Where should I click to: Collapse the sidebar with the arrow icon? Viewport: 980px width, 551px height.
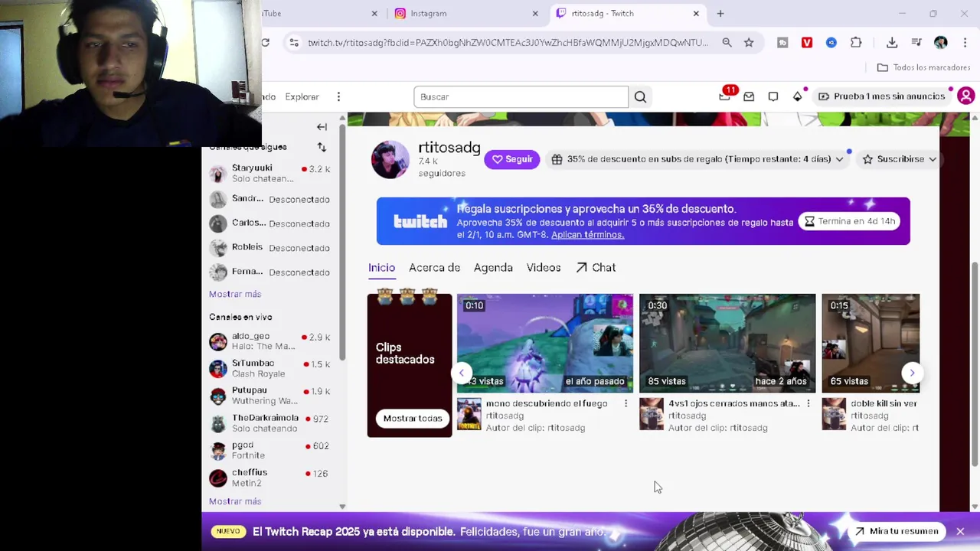(322, 127)
